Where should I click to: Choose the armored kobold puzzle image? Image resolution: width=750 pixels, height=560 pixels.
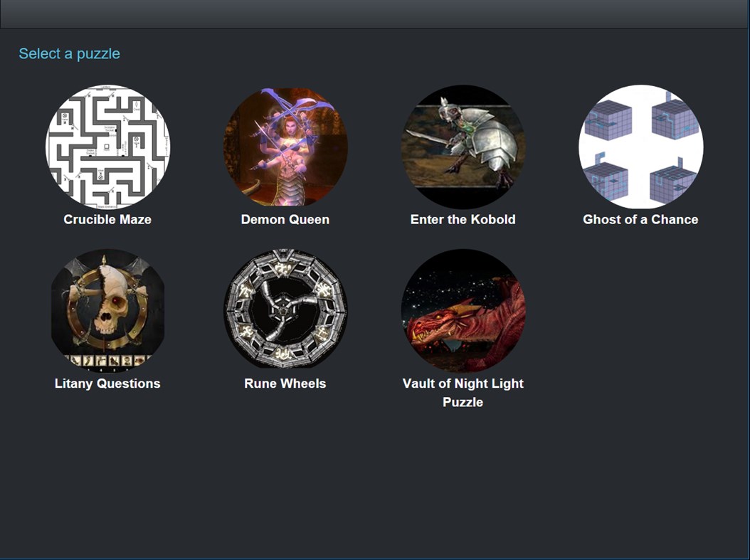pos(463,147)
